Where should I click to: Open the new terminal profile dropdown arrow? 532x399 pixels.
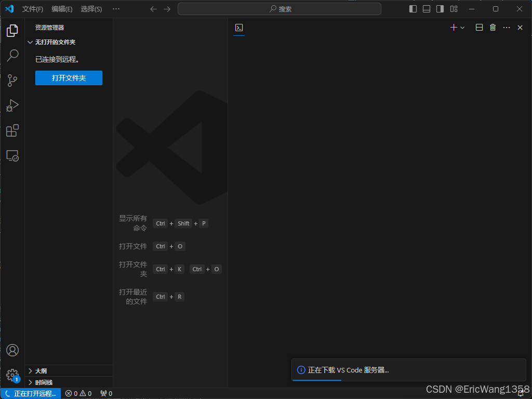tap(462, 28)
